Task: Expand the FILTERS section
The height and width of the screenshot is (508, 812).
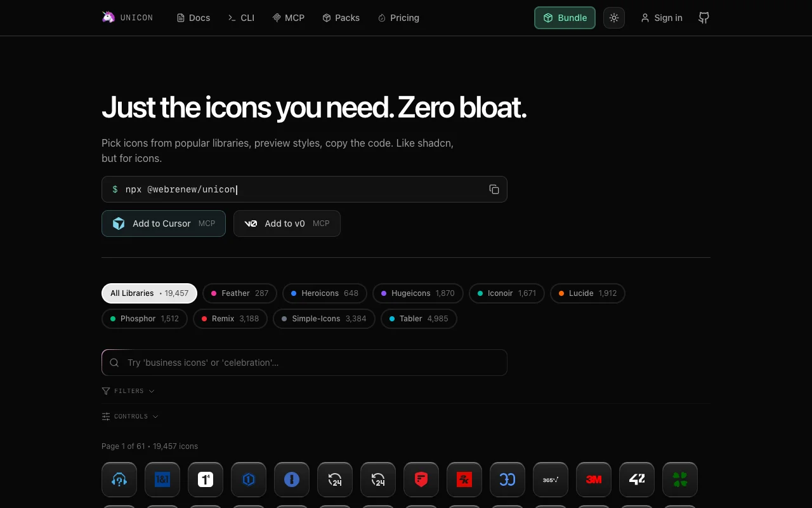Action: pos(128,391)
